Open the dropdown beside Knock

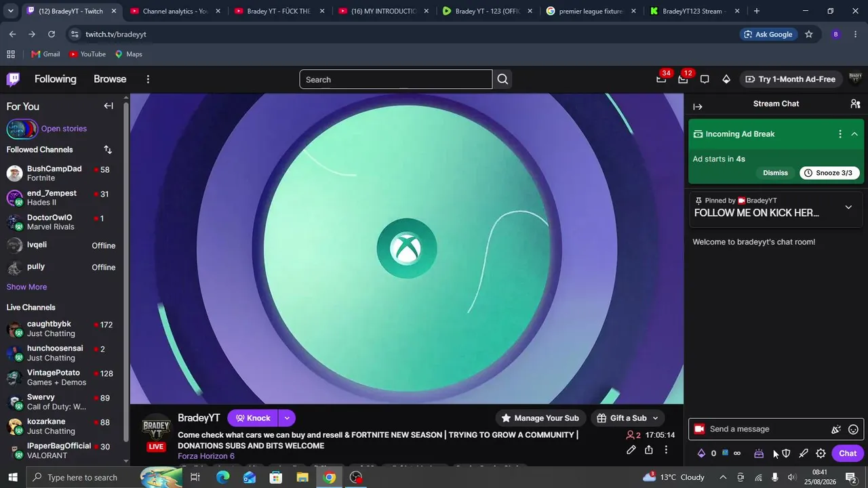pyautogui.click(x=287, y=418)
